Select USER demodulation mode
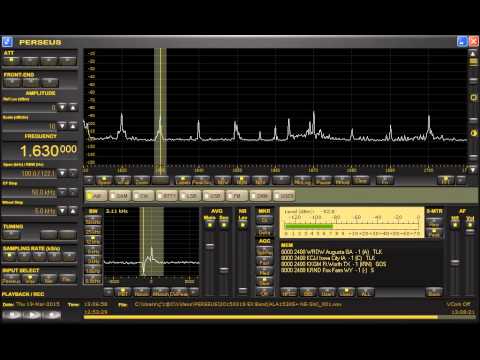Viewport: 480px width, 360px height. (x=284, y=196)
